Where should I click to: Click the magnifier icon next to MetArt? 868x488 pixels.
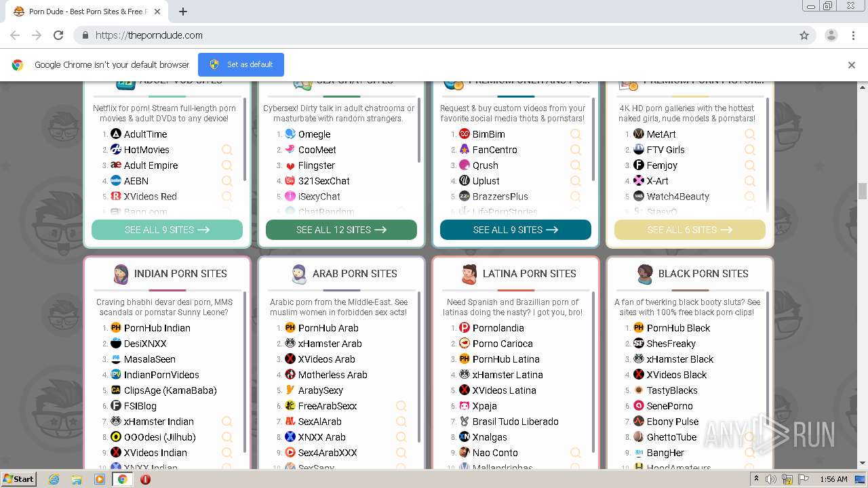[750, 134]
